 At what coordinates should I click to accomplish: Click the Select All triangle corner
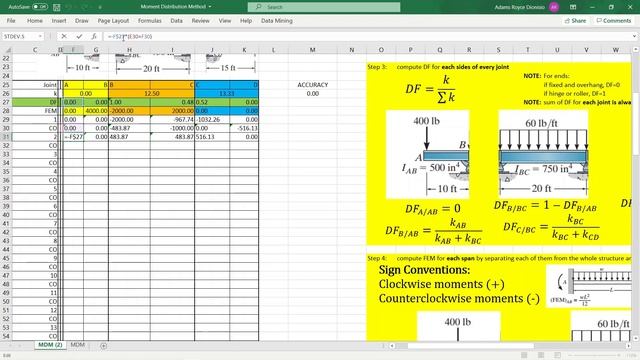[x=7, y=50]
